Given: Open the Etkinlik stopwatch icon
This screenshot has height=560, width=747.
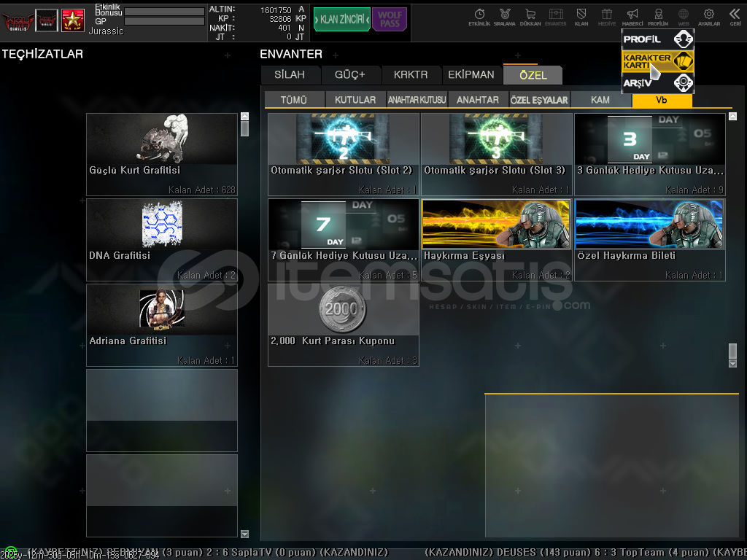Looking at the screenshot, I should point(479,16).
